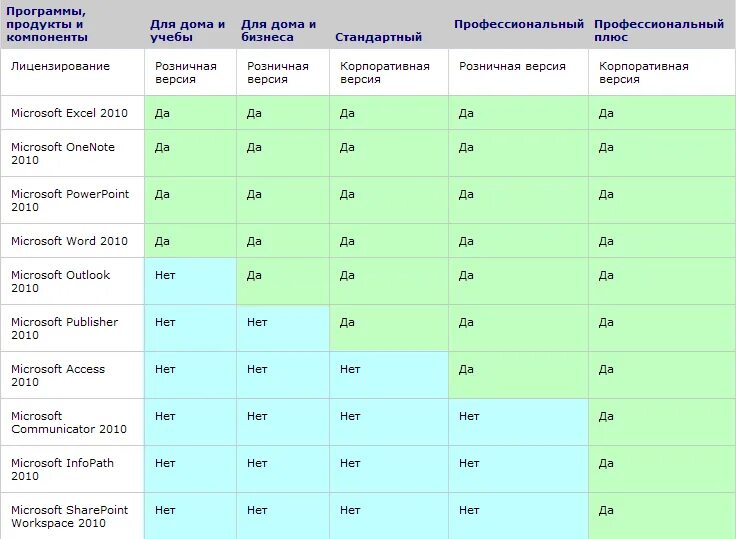
Task: Click the 'Профессиональный' column header
Action: point(519,24)
